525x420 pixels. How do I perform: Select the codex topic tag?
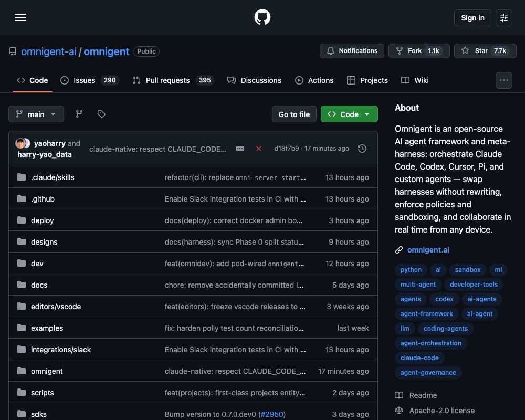coord(444,299)
